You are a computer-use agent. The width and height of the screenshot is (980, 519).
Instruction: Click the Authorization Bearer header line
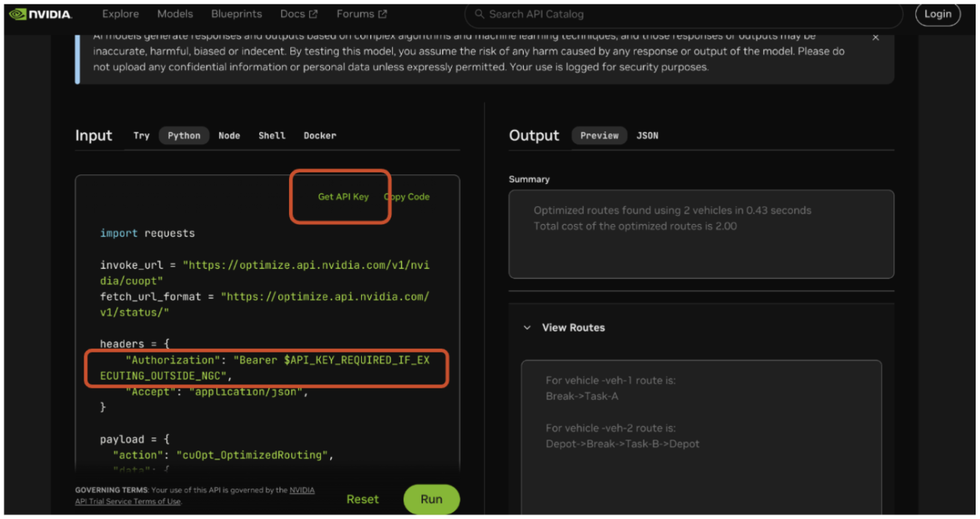coord(265,368)
